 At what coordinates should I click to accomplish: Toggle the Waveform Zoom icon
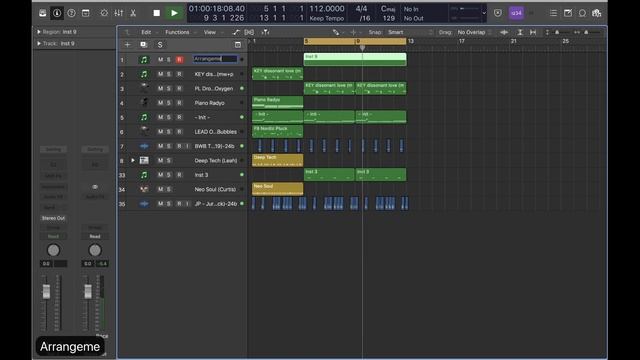504,32
